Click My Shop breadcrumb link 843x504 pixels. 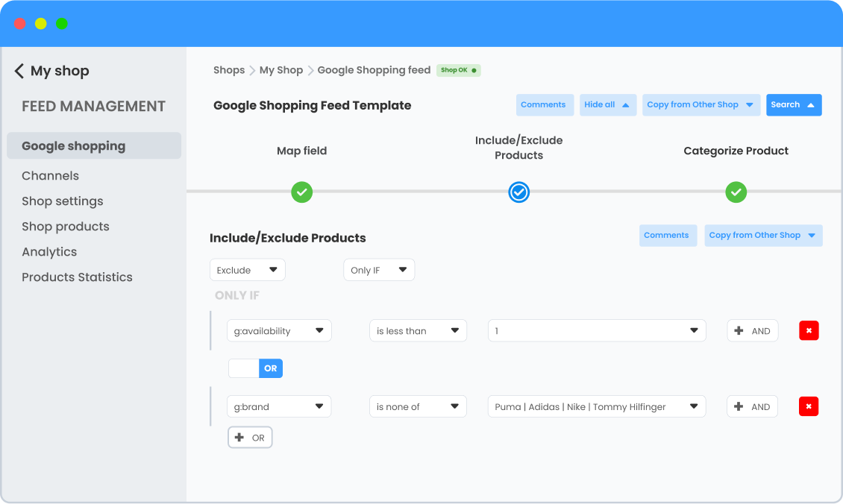point(281,70)
